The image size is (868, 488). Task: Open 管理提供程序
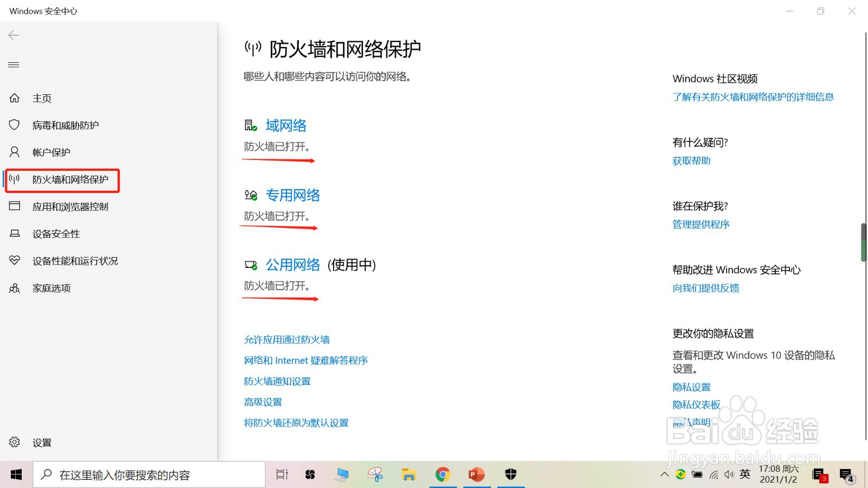coord(701,224)
